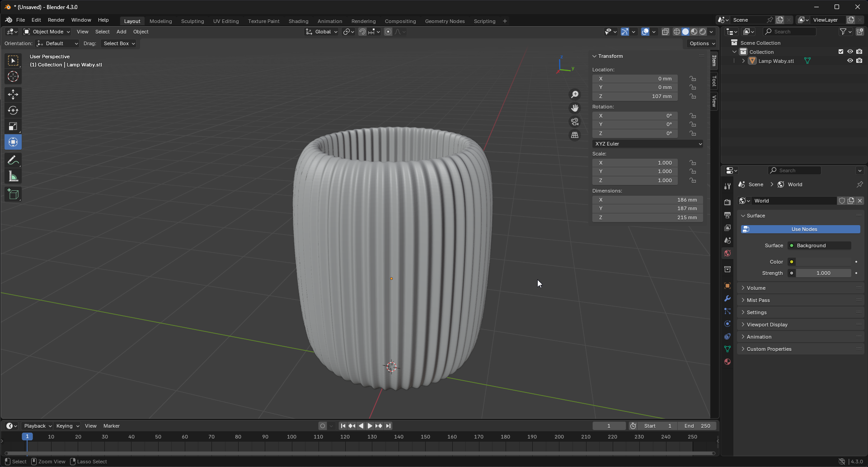Open Orientation Default dropdown
868x467 pixels.
point(58,43)
